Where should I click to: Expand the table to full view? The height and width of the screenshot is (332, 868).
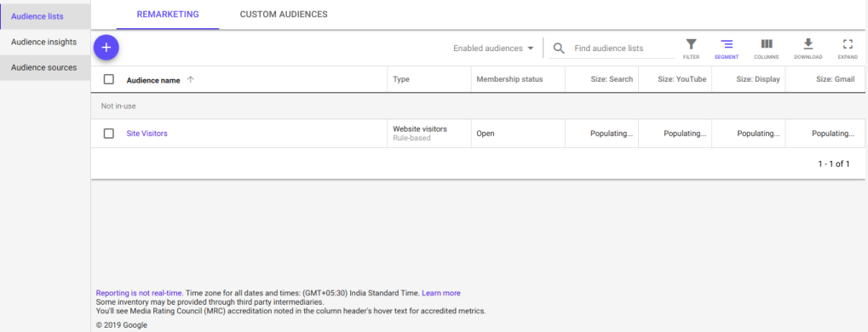pyautogui.click(x=848, y=49)
